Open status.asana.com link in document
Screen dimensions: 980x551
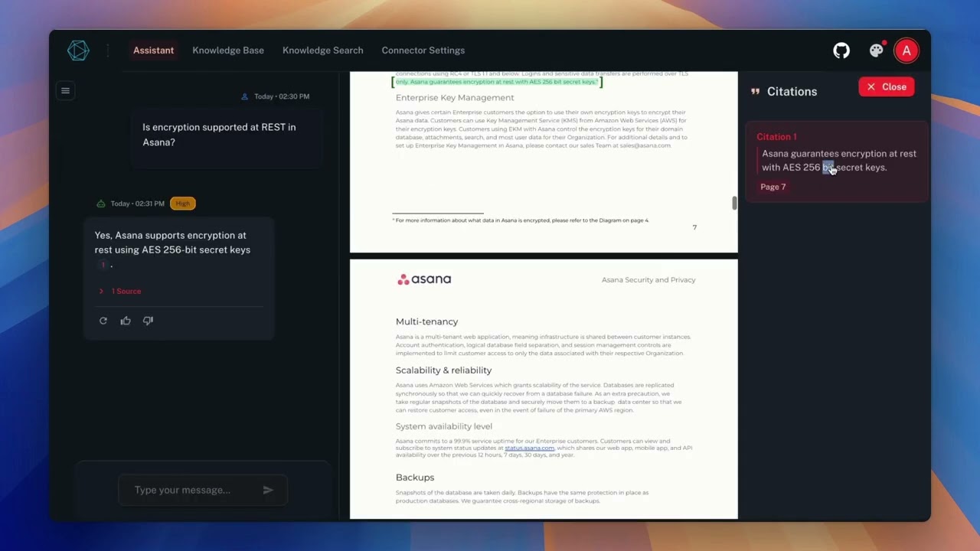tap(529, 448)
